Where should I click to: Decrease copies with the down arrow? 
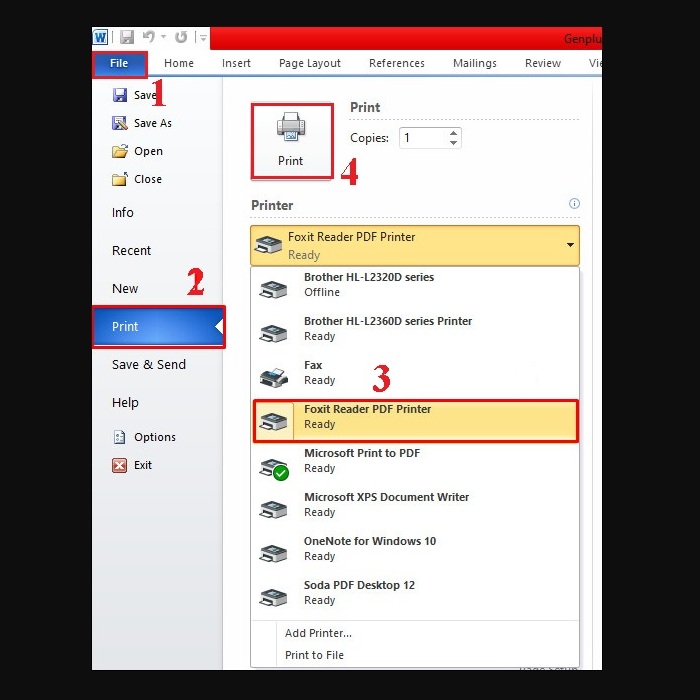[x=454, y=143]
